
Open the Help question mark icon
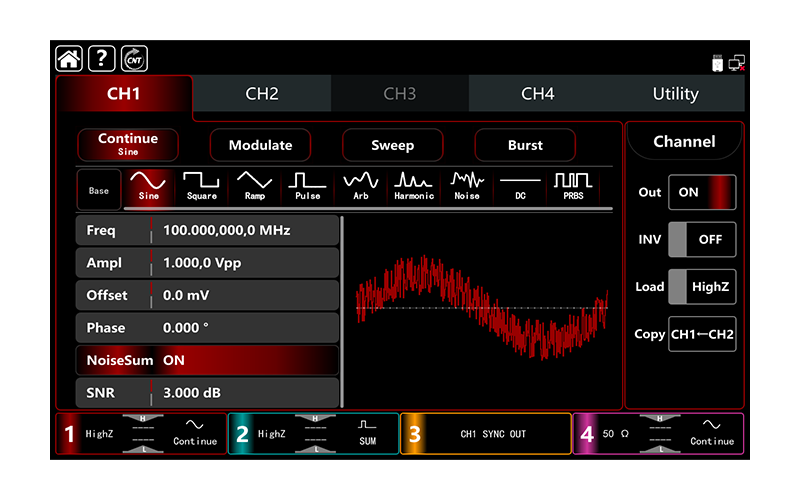coord(101,58)
